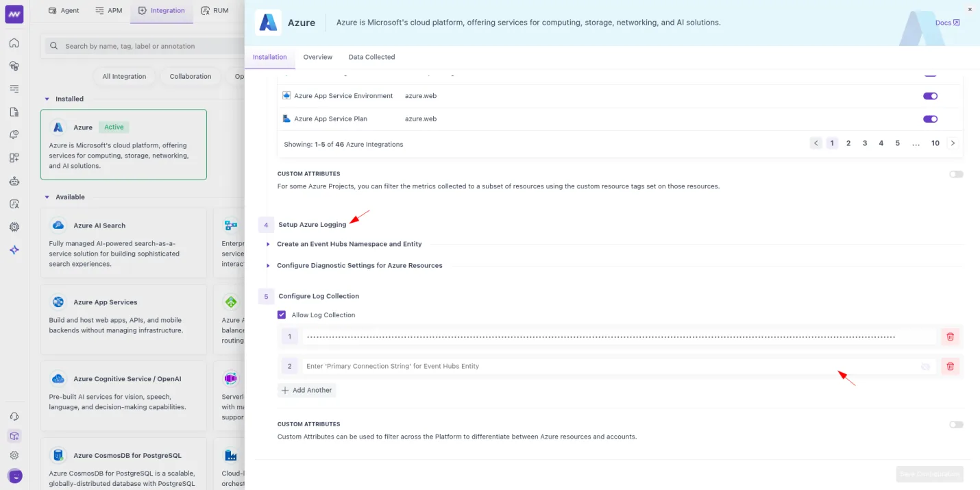Image resolution: width=980 pixels, height=490 pixels.
Task: Click the Azure Cognitive Service card icon
Action: (58, 378)
